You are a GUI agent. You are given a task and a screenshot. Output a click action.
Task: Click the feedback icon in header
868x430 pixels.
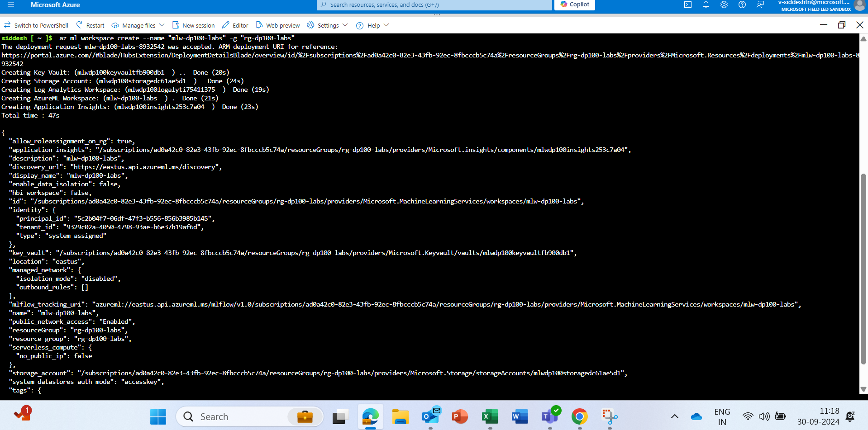coord(760,5)
